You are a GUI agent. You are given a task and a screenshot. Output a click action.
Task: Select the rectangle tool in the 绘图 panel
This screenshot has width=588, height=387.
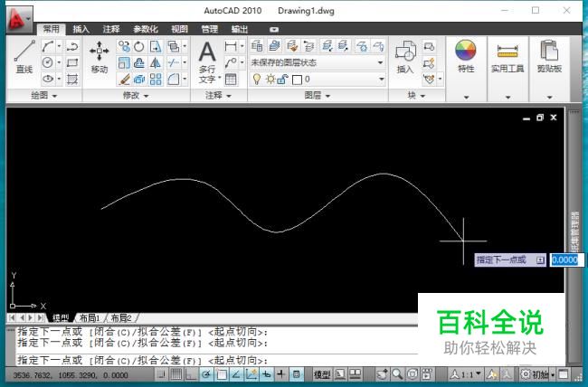tap(72, 62)
